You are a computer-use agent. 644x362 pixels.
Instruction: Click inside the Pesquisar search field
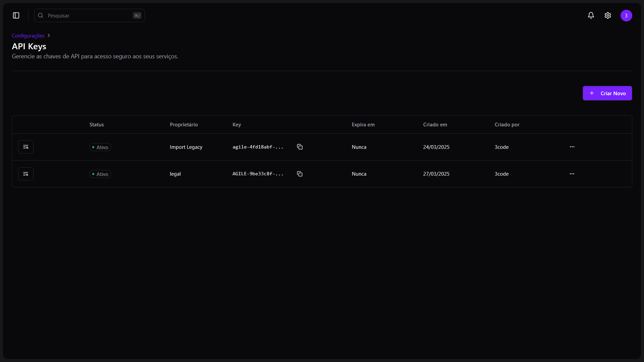tap(84, 15)
